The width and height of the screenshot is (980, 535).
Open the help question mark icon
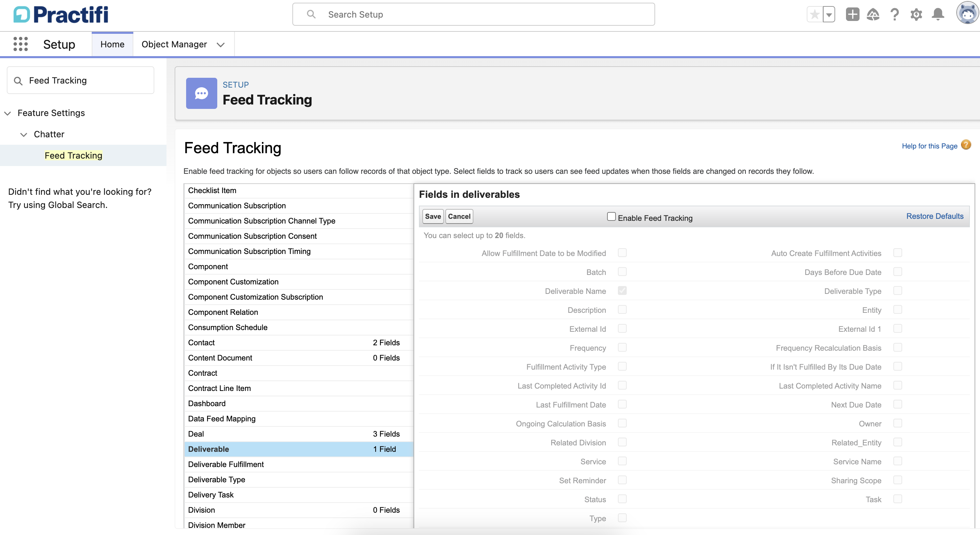click(x=895, y=15)
